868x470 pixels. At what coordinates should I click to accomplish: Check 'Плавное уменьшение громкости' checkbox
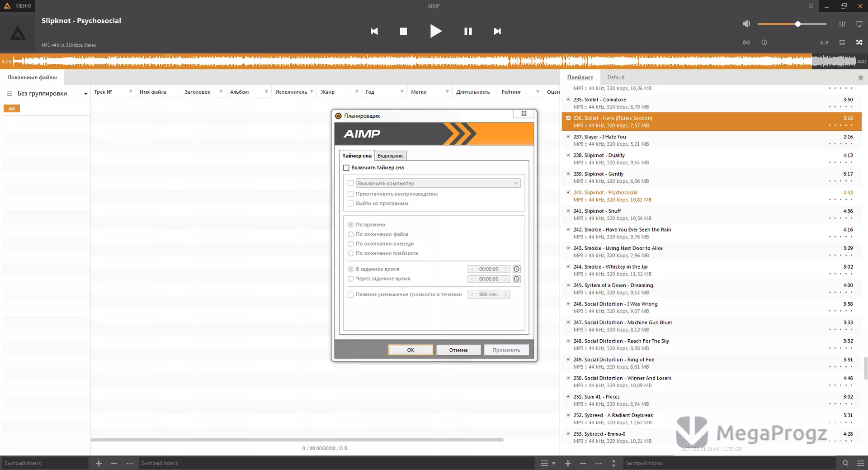350,294
